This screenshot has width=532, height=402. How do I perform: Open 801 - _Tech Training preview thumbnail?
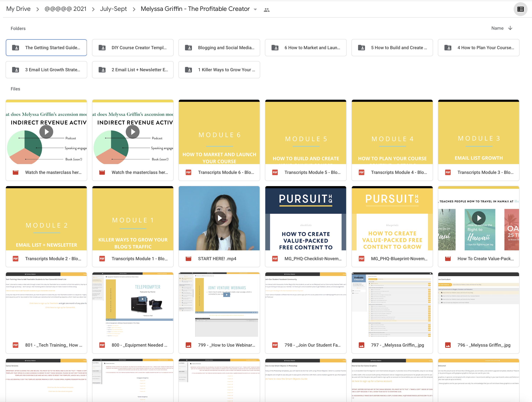pyautogui.click(x=46, y=305)
